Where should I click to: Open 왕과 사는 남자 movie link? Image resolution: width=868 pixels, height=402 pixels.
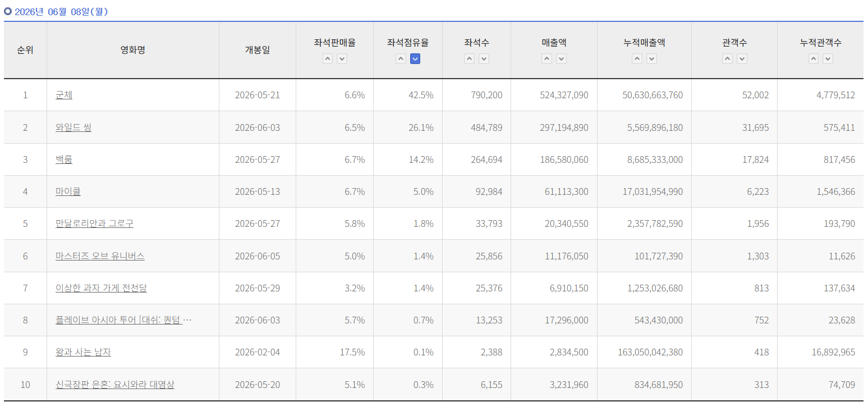pos(83,352)
